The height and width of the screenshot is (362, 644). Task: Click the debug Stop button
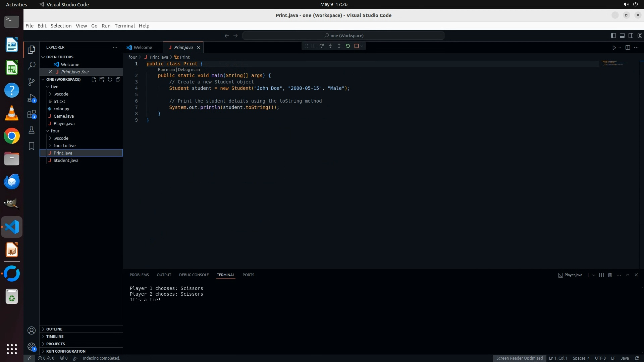[x=357, y=46]
